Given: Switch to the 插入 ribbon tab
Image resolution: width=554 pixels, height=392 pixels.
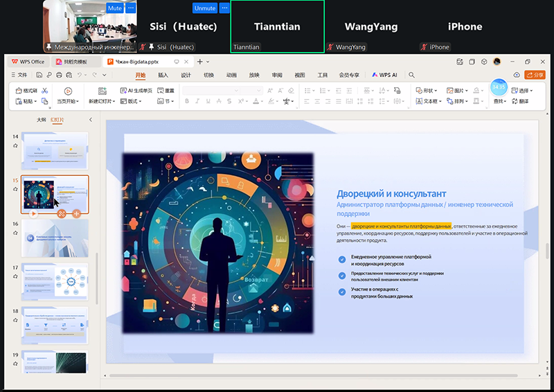Looking at the screenshot, I should (x=163, y=75).
